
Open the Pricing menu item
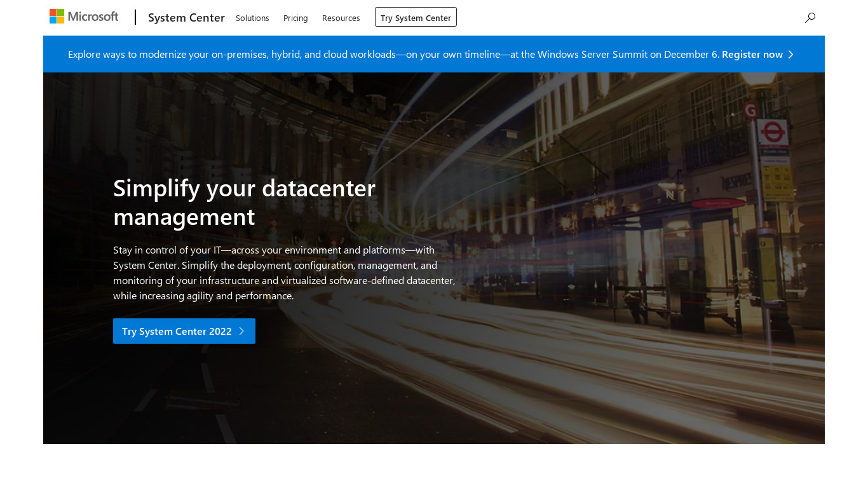(295, 18)
